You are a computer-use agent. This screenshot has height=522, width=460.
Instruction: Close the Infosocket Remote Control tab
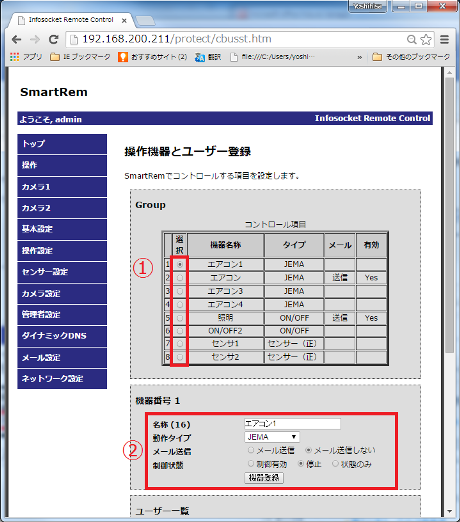click(x=124, y=21)
